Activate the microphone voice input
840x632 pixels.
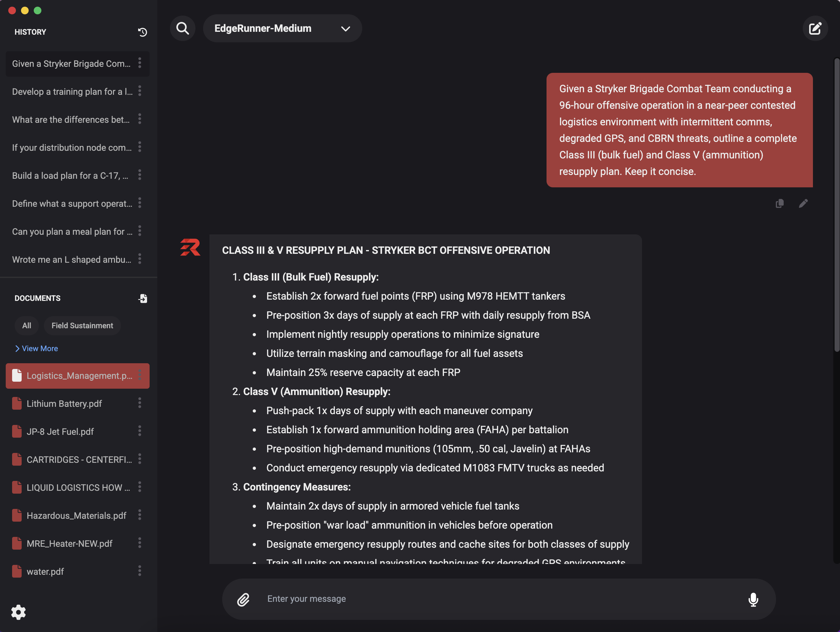[x=753, y=599]
